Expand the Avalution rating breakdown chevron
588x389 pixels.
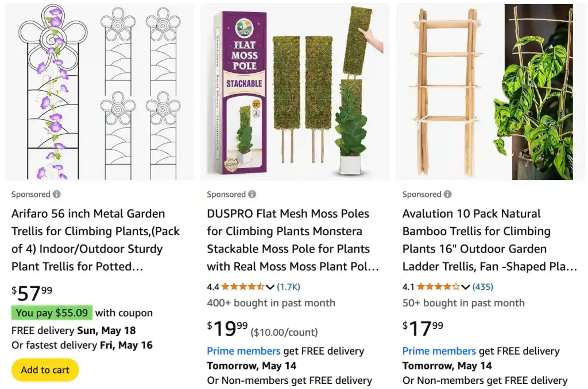pyautogui.click(x=465, y=287)
